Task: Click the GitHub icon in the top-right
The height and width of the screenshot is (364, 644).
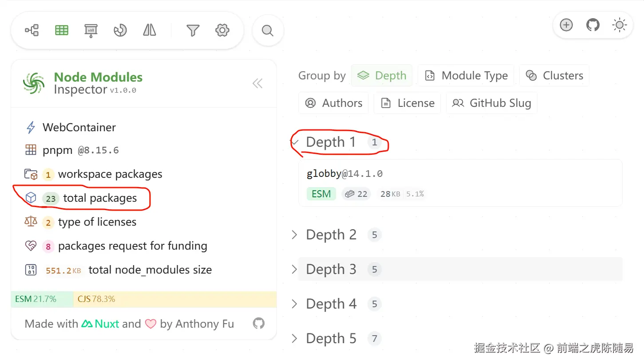Action: coord(593,25)
